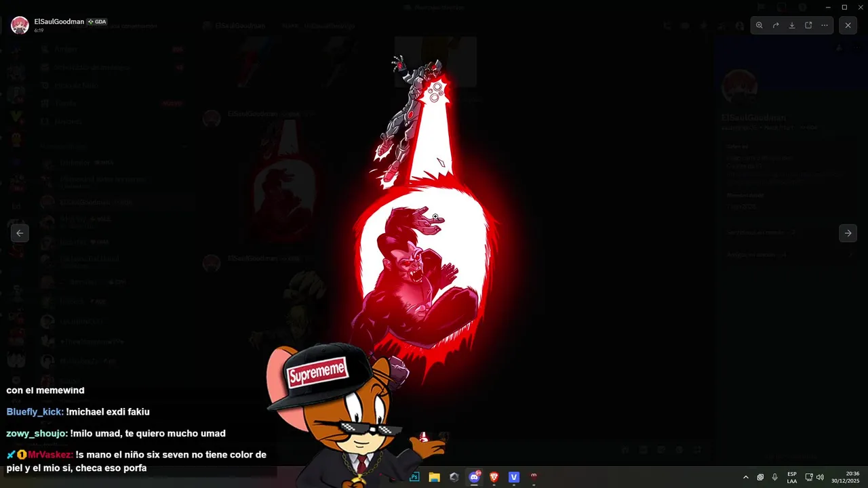Open Brave browser from the taskbar
868x488 pixels.
[494, 477]
